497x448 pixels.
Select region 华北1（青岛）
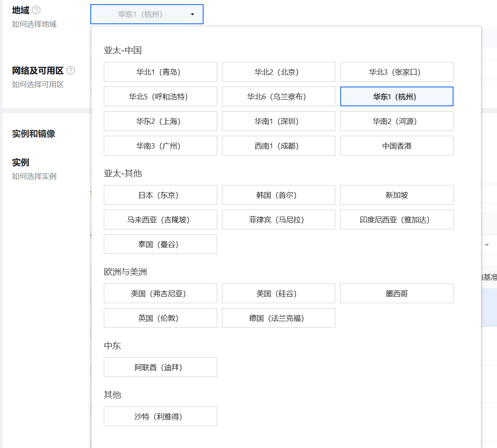click(x=160, y=72)
